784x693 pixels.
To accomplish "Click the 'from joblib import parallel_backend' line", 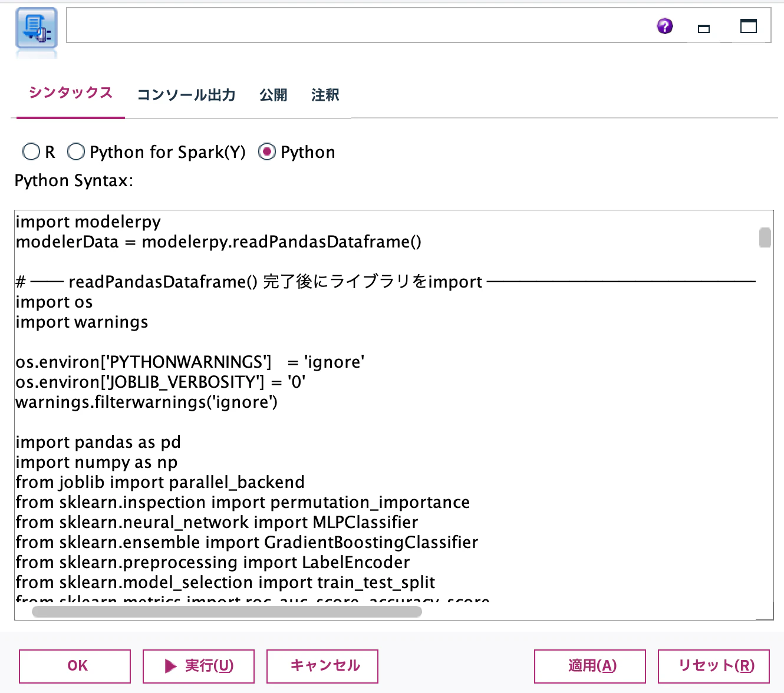I will coord(160,482).
